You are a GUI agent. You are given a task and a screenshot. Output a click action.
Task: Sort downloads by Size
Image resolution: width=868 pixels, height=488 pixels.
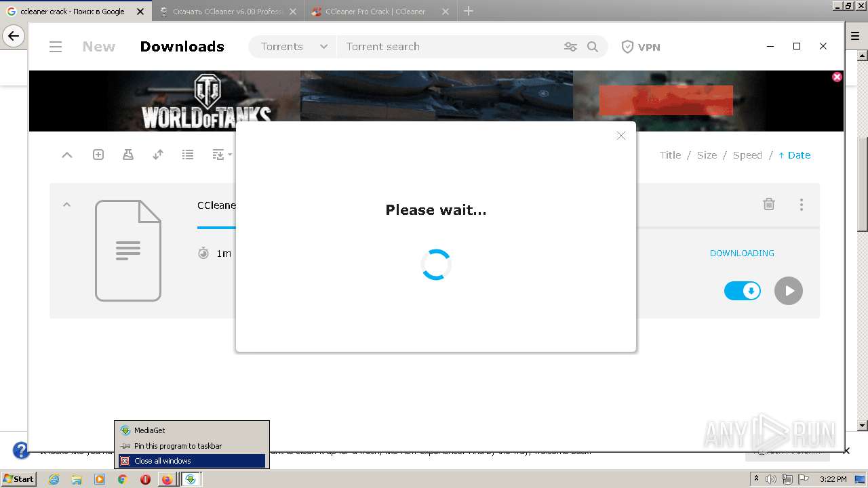point(707,155)
